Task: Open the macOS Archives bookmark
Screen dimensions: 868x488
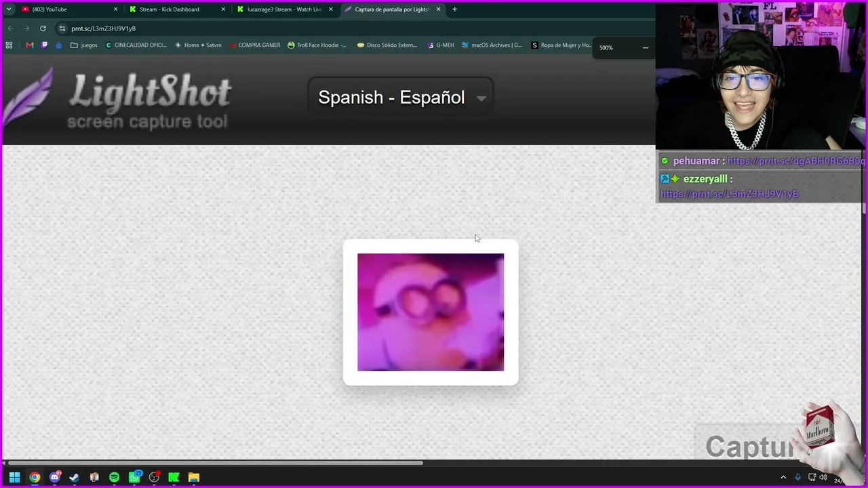Action: [x=492, y=45]
